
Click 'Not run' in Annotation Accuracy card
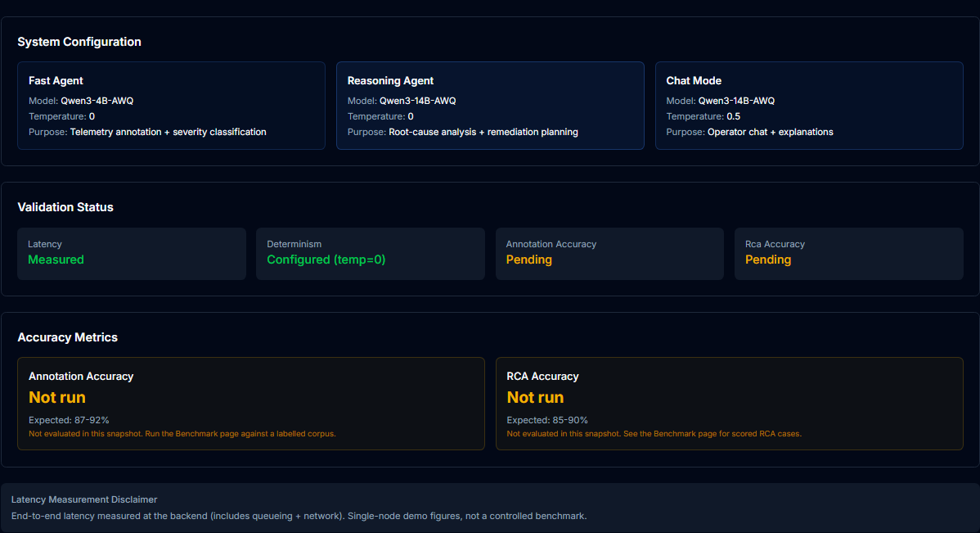(57, 397)
